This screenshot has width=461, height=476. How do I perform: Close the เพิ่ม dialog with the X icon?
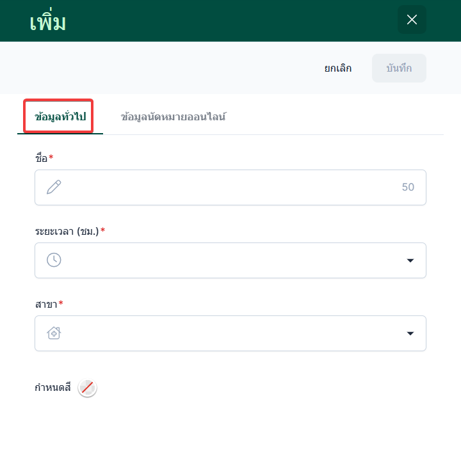click(412, 20)
